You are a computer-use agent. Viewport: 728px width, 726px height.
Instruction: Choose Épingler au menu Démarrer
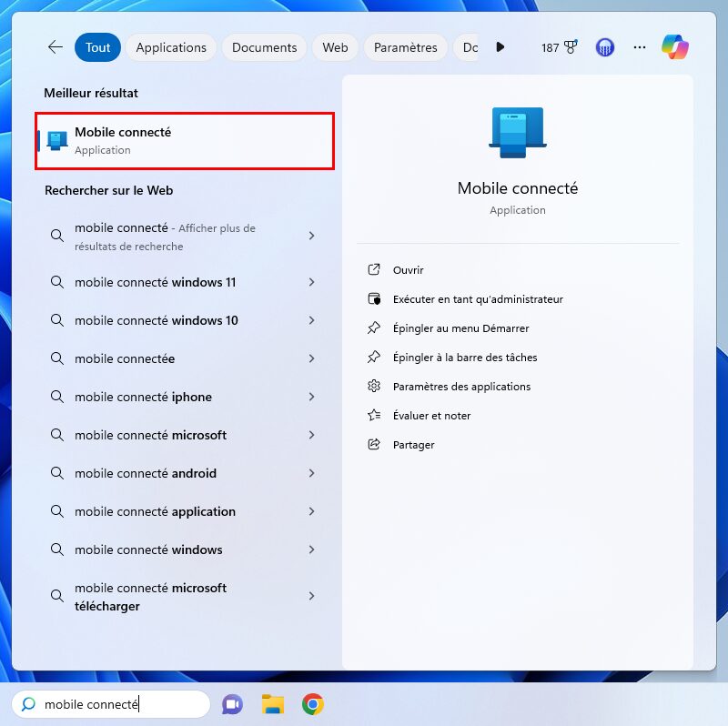460,328
